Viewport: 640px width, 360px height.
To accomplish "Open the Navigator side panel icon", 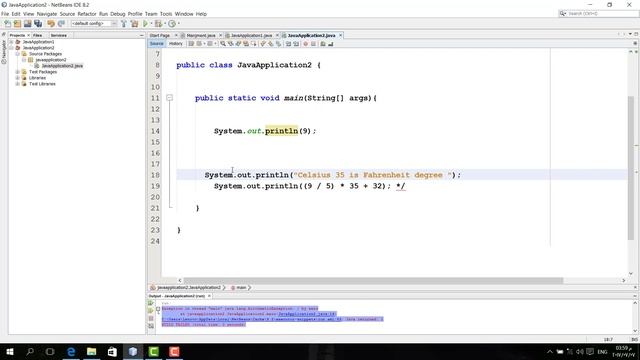I will (4, 51).
